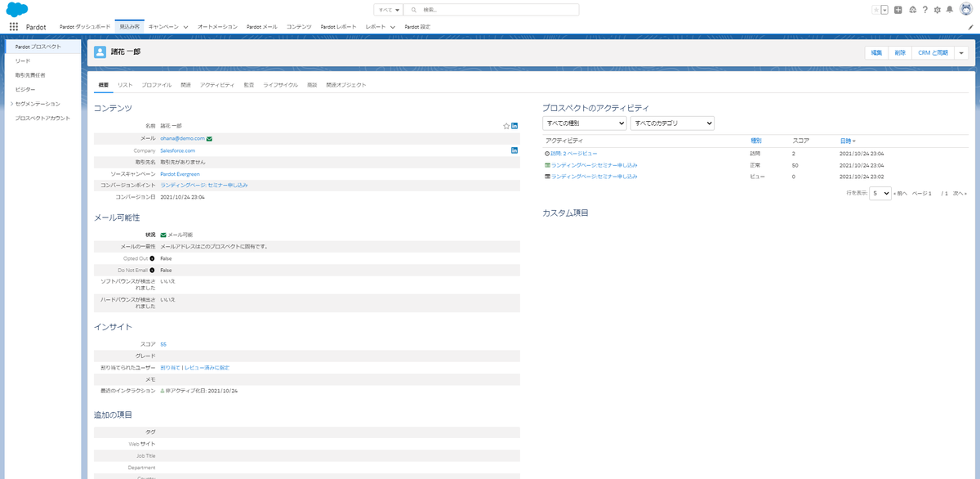Click the レビュー済みに指定 link
This screenshot has height=479, width=980.
pos(207,368)
